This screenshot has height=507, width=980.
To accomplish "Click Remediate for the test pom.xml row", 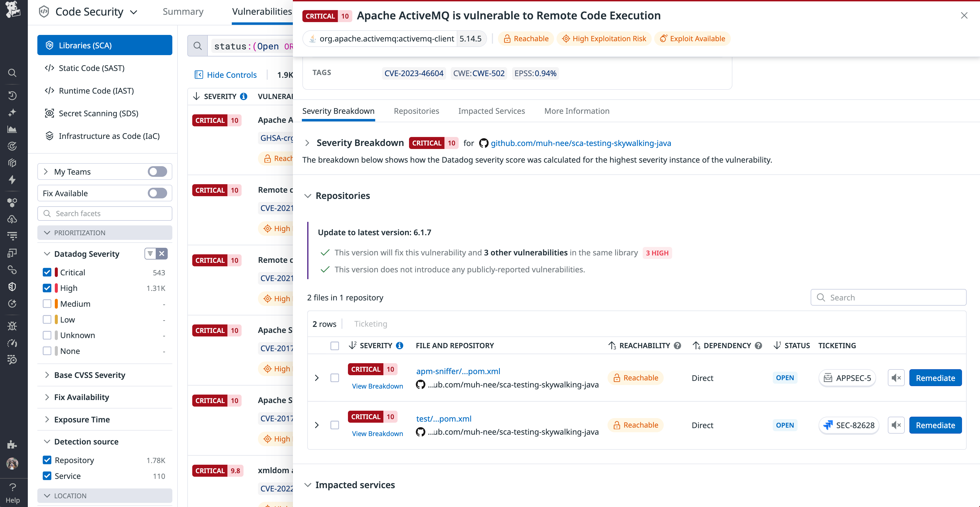I will pos(936,425).
